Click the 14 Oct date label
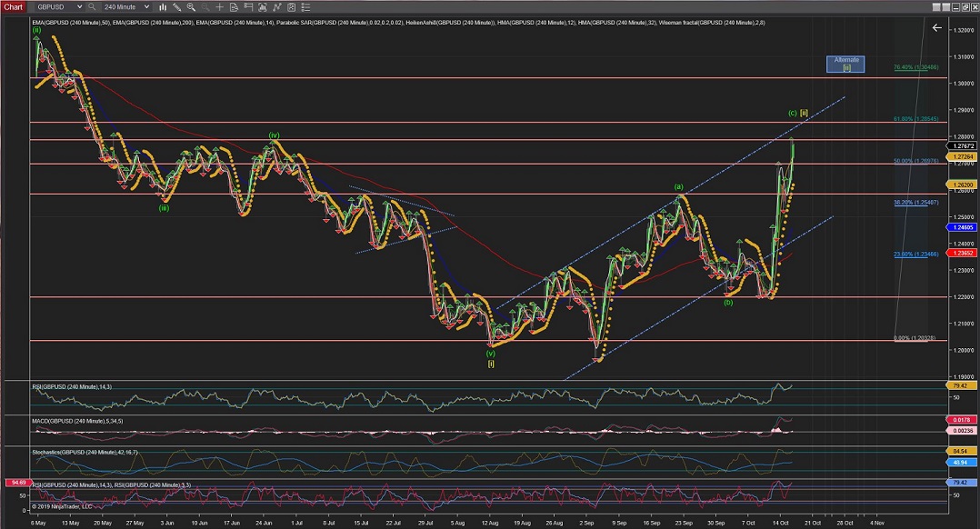The image size is (980, 529). [x=780, y=523]
